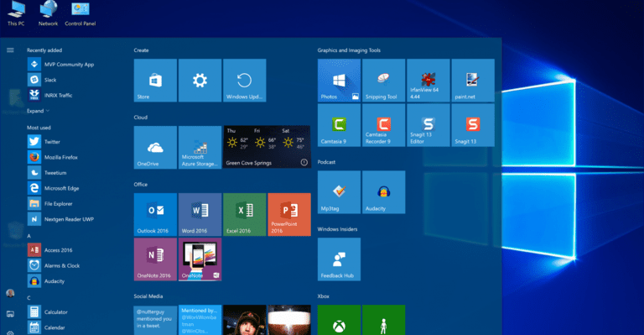Open the Excel 2016 tile
644x335 pixels.
click(244, 214)
